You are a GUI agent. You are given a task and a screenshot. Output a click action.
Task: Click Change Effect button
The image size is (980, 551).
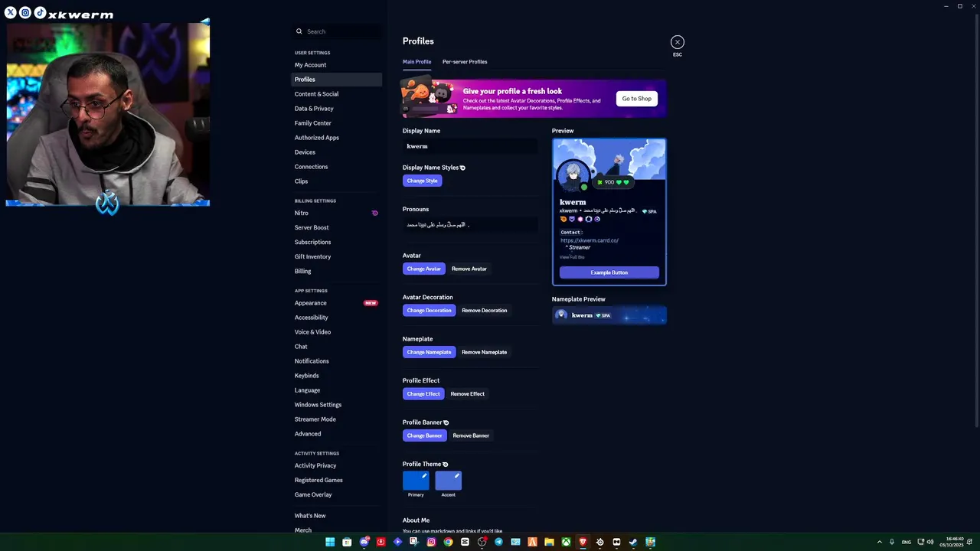(x=423, y=394)
